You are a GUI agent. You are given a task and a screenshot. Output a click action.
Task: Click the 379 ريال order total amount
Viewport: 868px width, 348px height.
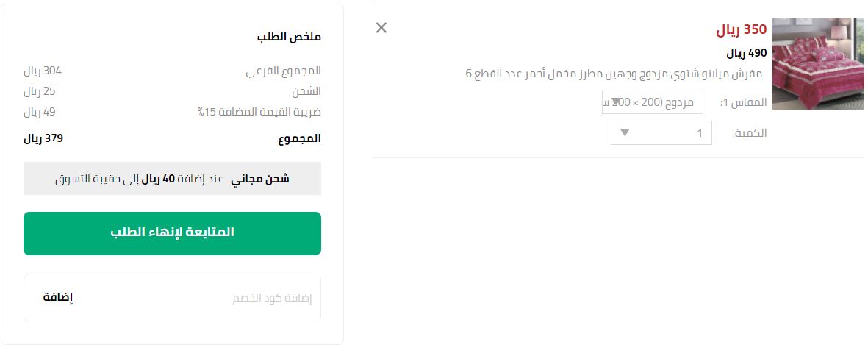point(43,138)
